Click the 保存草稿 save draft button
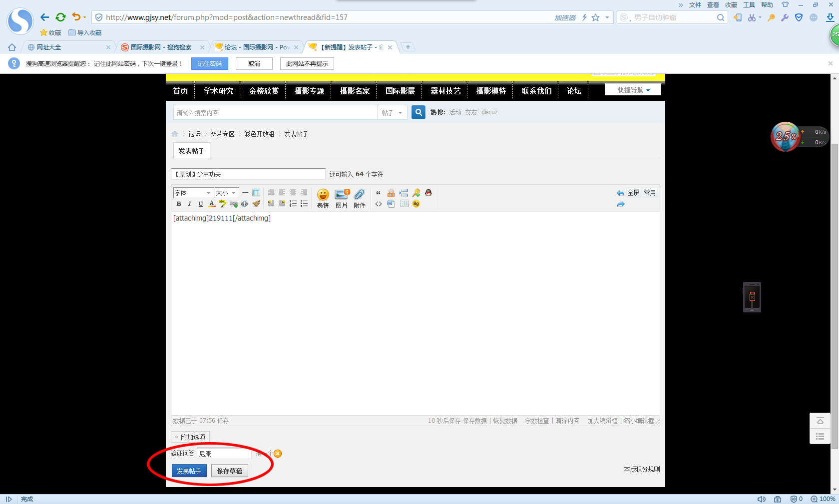Image resolution: width=839 pixels, height=504 pixels. point(230,471)
